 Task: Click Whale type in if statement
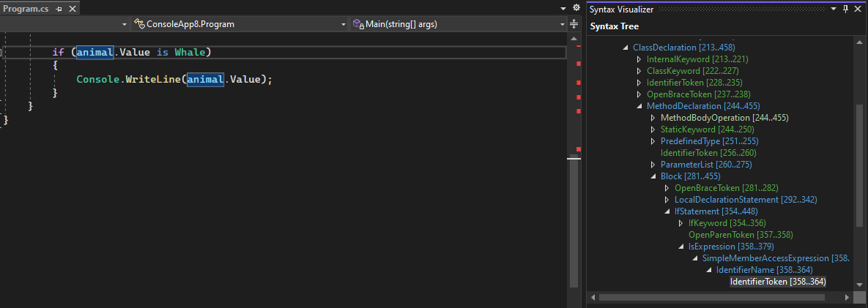[190, 52]
